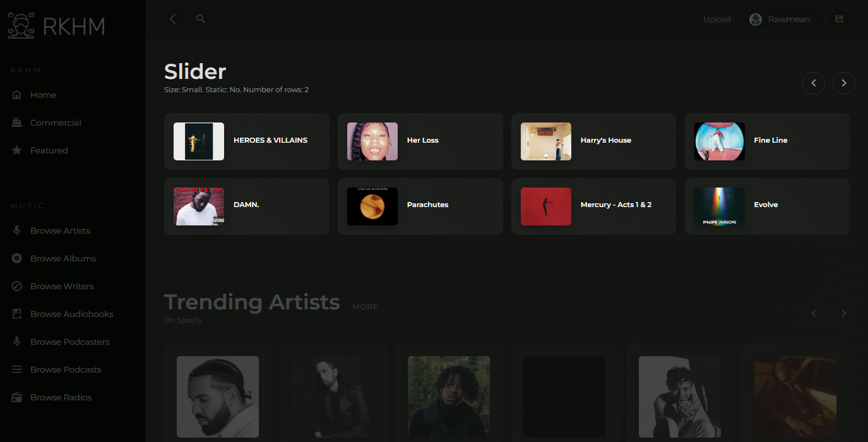
Task: Open the Mercury - Acts 1 & 2 card
Action: [x=593, y=206]
